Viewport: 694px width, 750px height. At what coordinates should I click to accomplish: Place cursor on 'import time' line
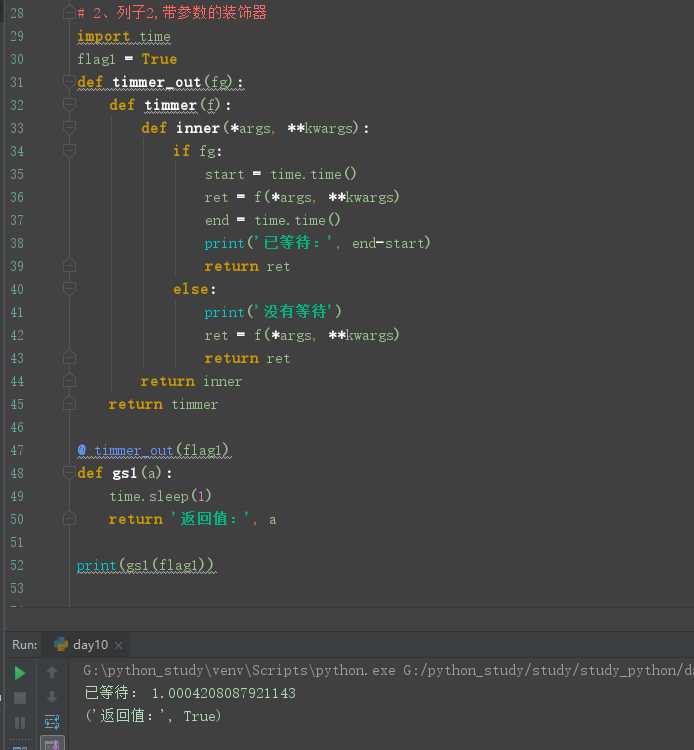123,36
